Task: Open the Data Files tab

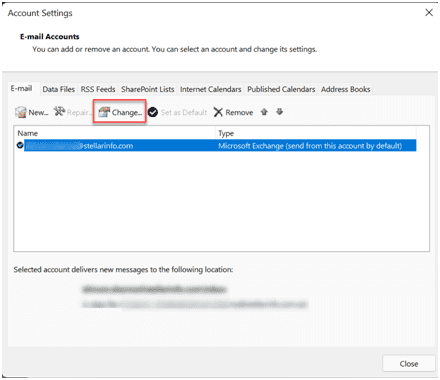Action: [x=59, y=89]
